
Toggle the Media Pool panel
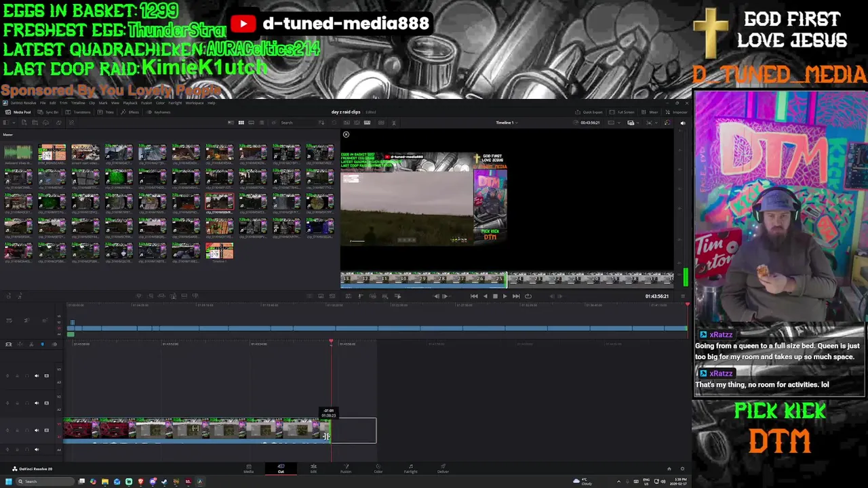point(18,112)
